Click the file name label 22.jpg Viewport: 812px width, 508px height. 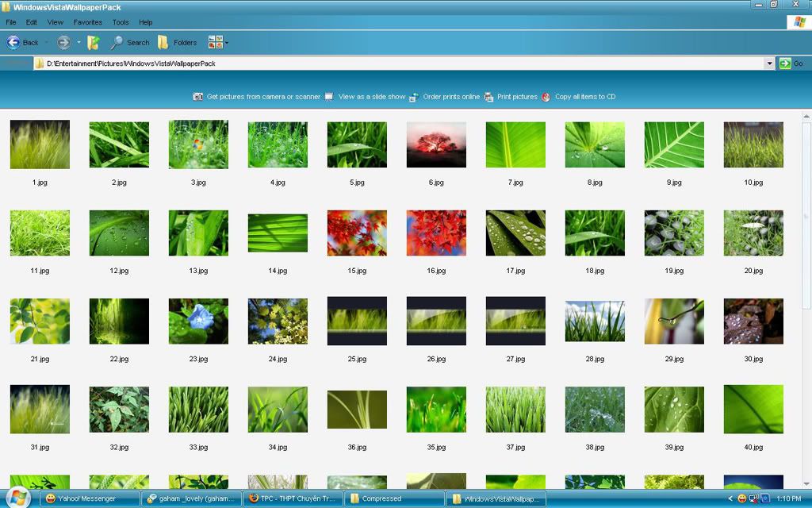[x=119, y=359]
